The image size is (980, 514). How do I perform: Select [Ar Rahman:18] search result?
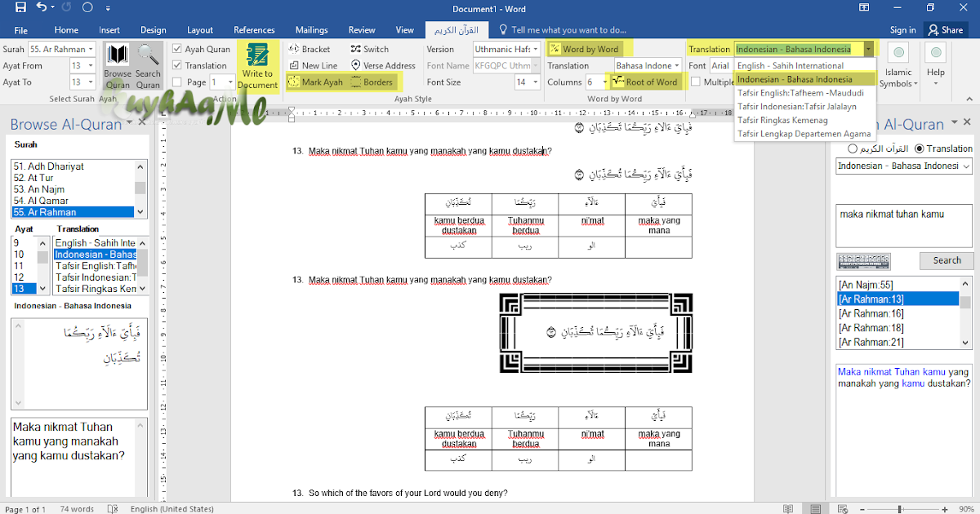pos(898,328)
